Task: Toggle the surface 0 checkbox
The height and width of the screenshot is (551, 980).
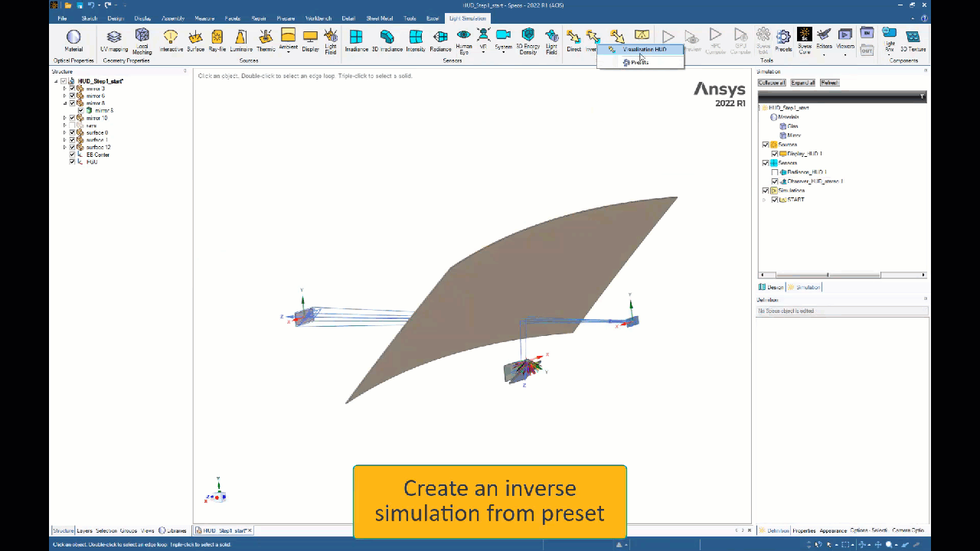Action: tap(72, 132)
